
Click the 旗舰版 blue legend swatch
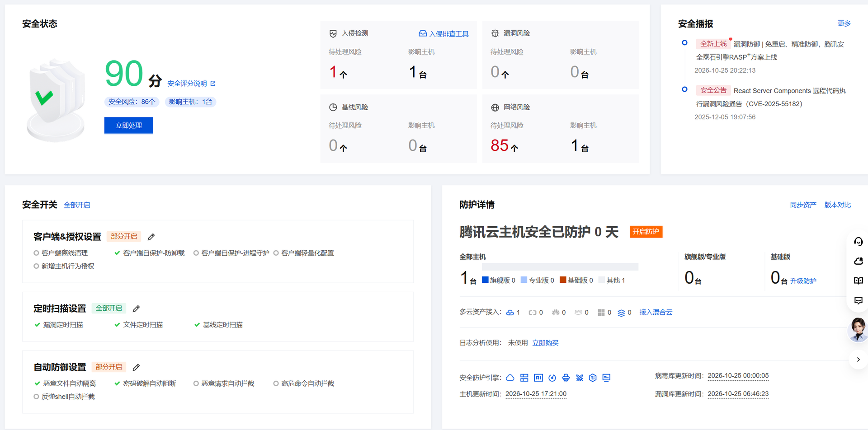[x=485, y=280]
